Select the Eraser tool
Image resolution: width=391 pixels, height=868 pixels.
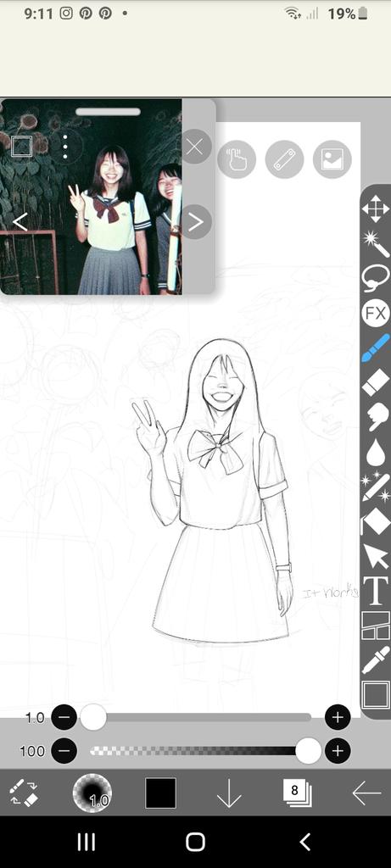tap(376, 382)
